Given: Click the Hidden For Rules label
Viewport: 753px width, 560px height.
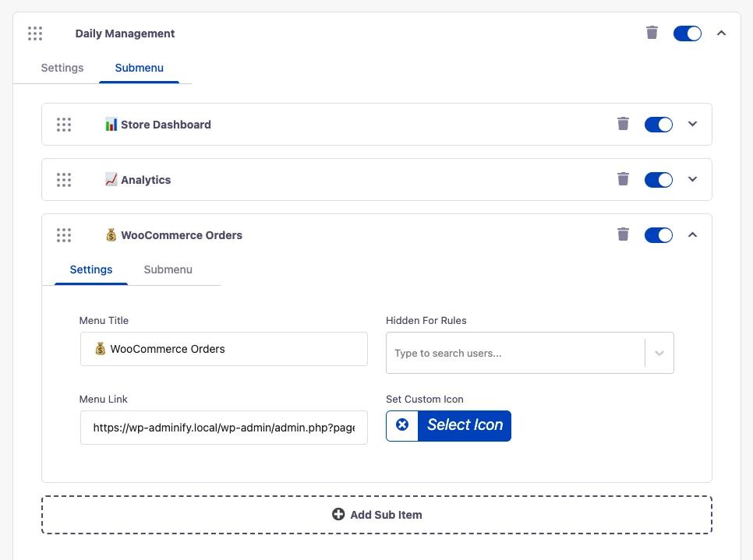Looking at the screenshot, I should (426, 321).
